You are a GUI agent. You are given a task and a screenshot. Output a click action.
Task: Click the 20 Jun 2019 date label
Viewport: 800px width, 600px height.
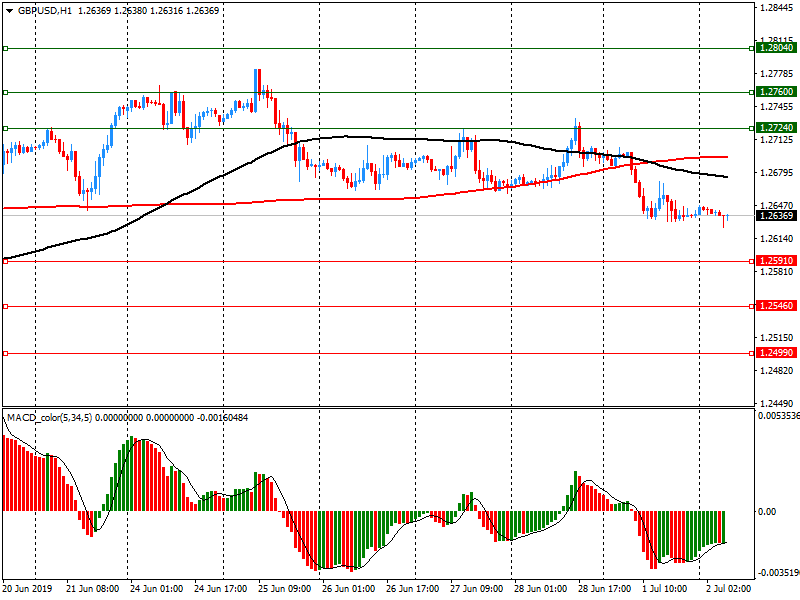click(27, 588)
